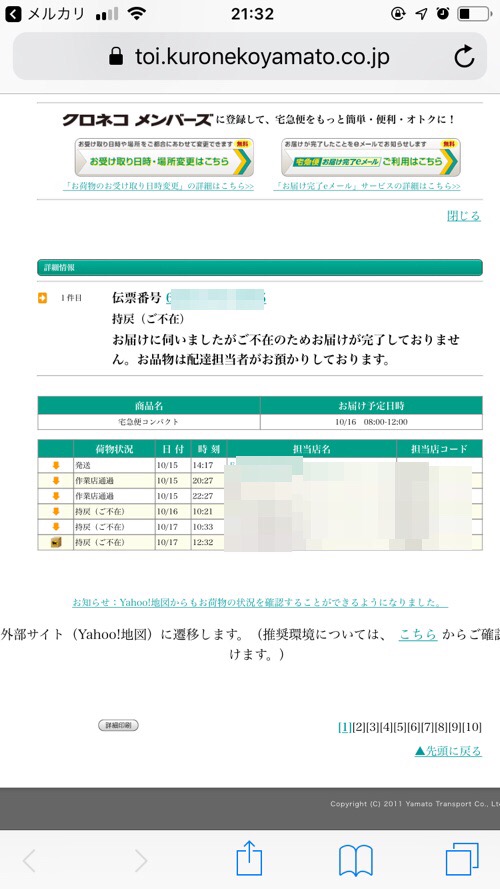The width and height of the screenshot is (500, 889).
Task: Go to page [10]
Action: [x=472, y=727]
